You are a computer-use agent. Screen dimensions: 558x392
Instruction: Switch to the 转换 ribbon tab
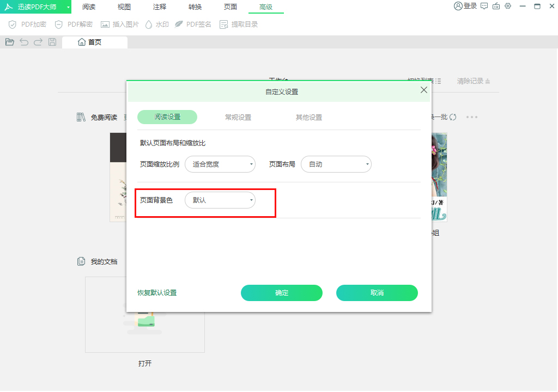(x=195, y=7)
